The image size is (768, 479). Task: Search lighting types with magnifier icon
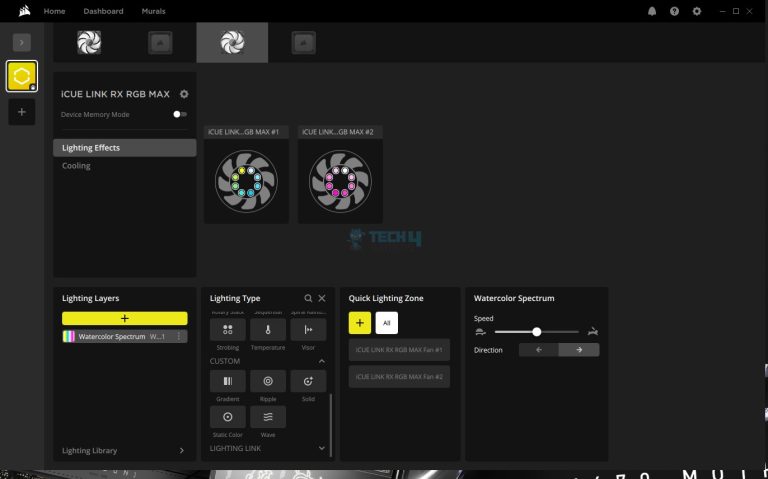308,298
